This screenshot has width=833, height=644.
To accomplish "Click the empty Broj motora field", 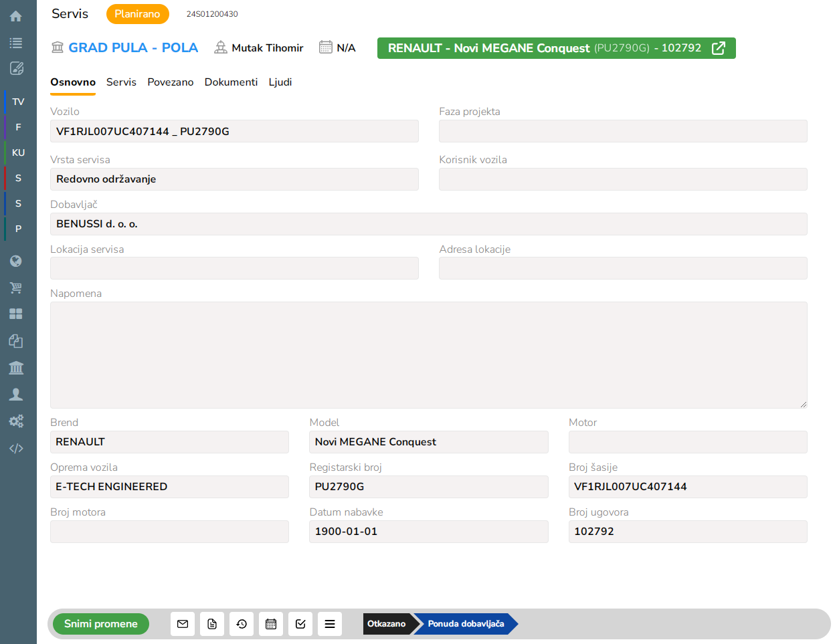I will (169, 532).
